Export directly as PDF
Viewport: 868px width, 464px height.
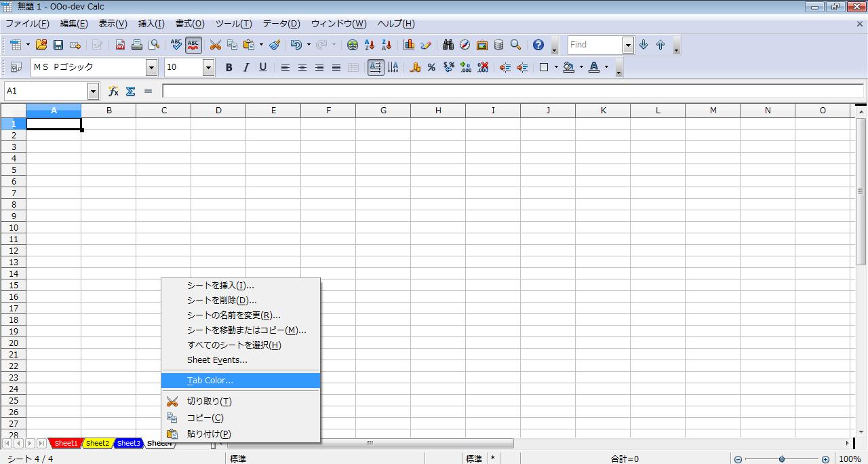click(x=120, y=45)
